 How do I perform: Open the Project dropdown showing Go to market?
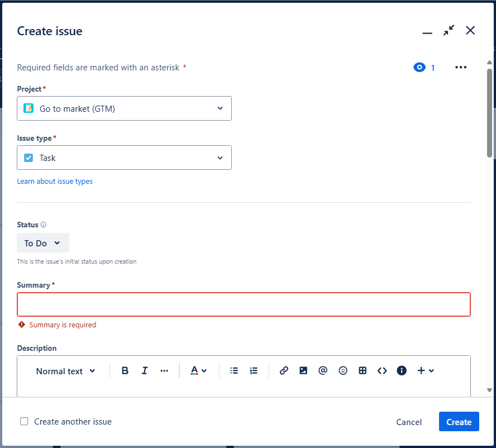tap(124, 108)
